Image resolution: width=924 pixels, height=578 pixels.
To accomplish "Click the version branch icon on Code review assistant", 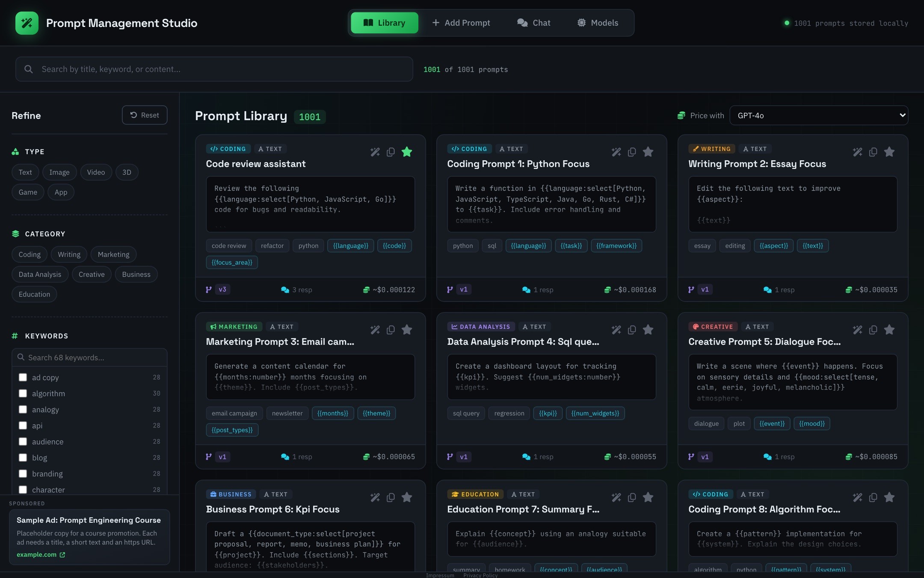I will (x=209, y=289).
